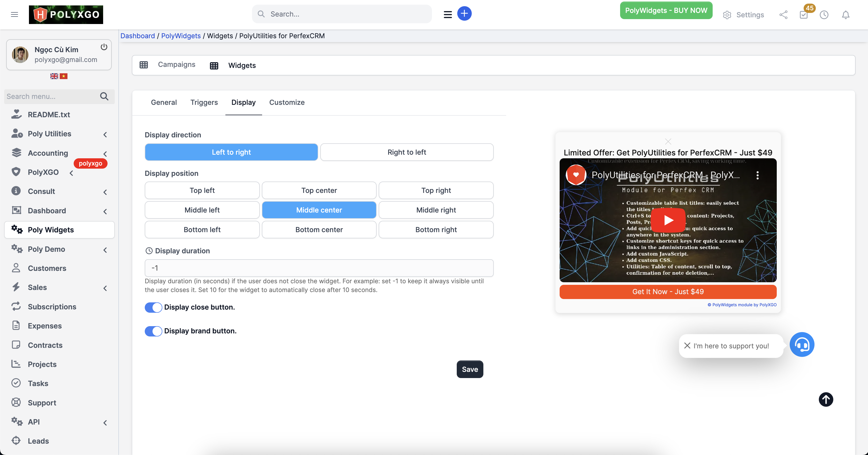This screenshot has width=868, height=455.
Task: Expand Consult submenu chevron
Action: pyautogui.click(x=105, y=192)
